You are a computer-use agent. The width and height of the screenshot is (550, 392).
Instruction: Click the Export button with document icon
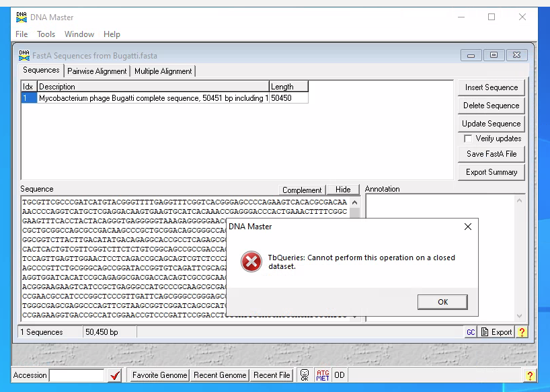(497, 332)
